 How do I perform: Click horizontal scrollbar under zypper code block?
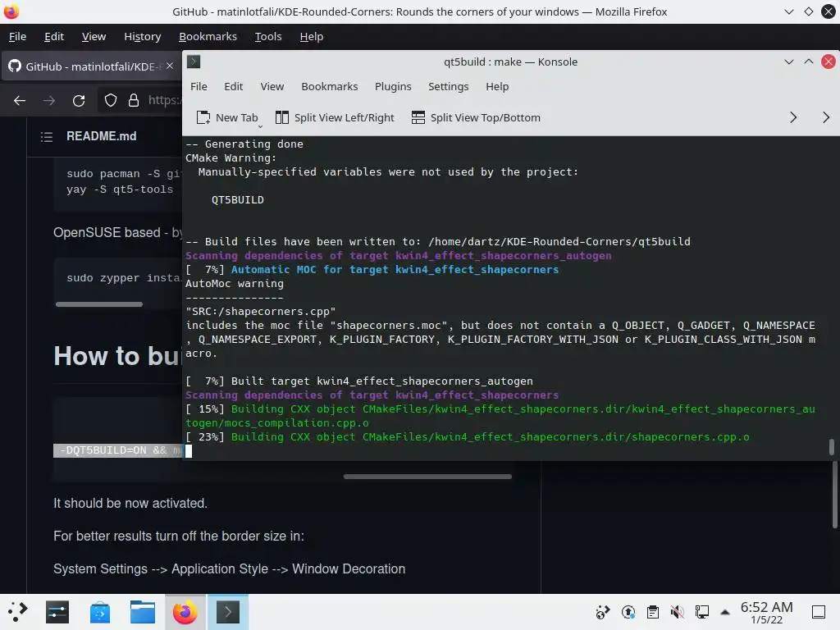point(99,304)
